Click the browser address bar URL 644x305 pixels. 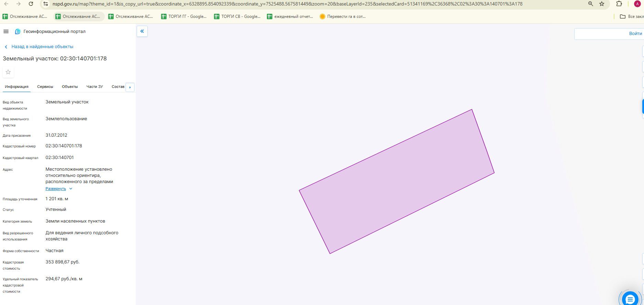click(287, 4)
